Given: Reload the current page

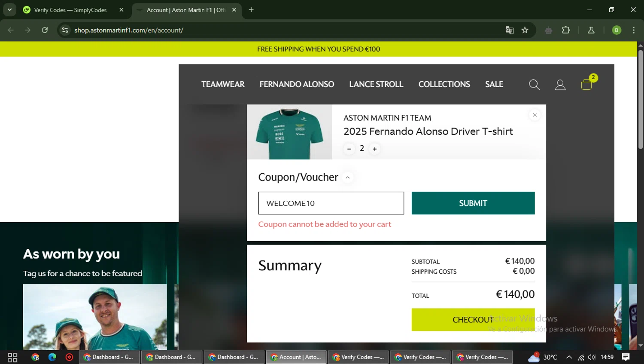Looking at the screenshot, I should (x=45, y=30).
